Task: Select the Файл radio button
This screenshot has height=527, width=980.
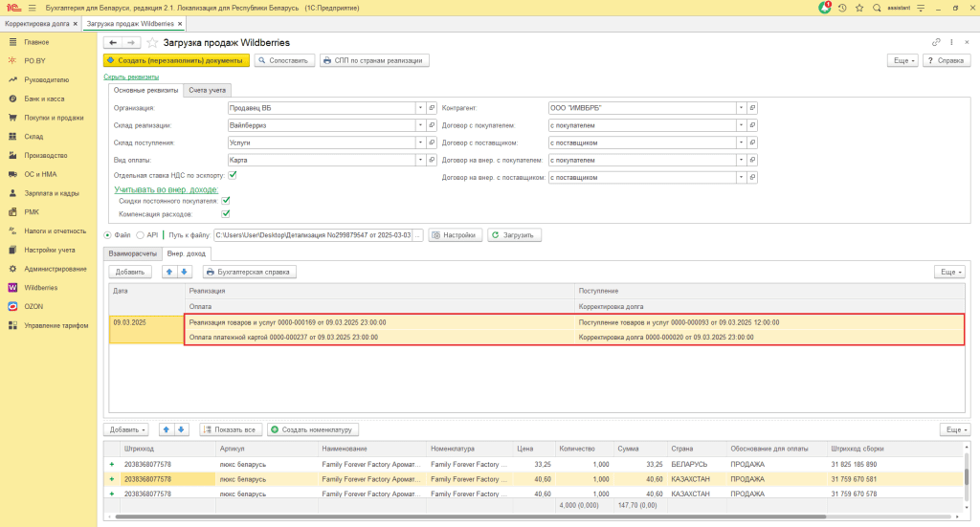Action: pos(107,235)
